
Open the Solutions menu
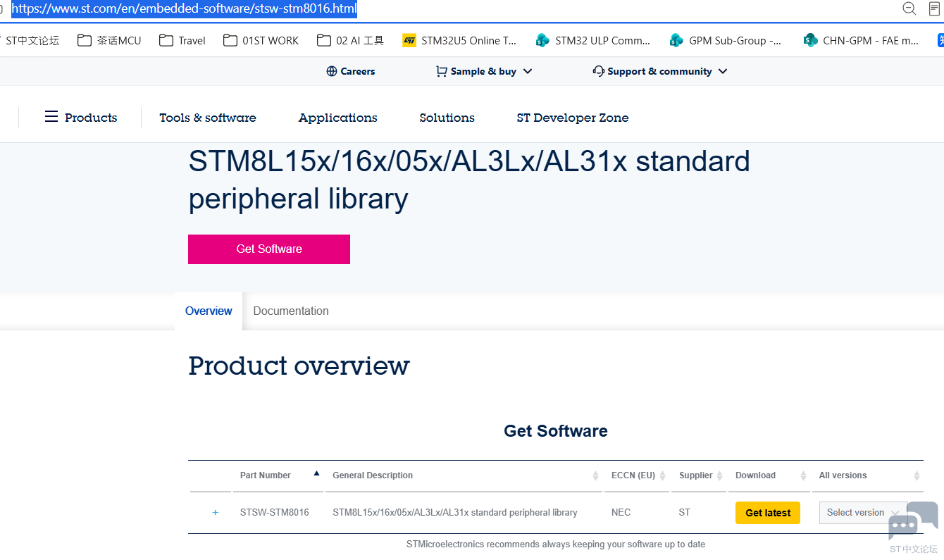tap(447, 118)
